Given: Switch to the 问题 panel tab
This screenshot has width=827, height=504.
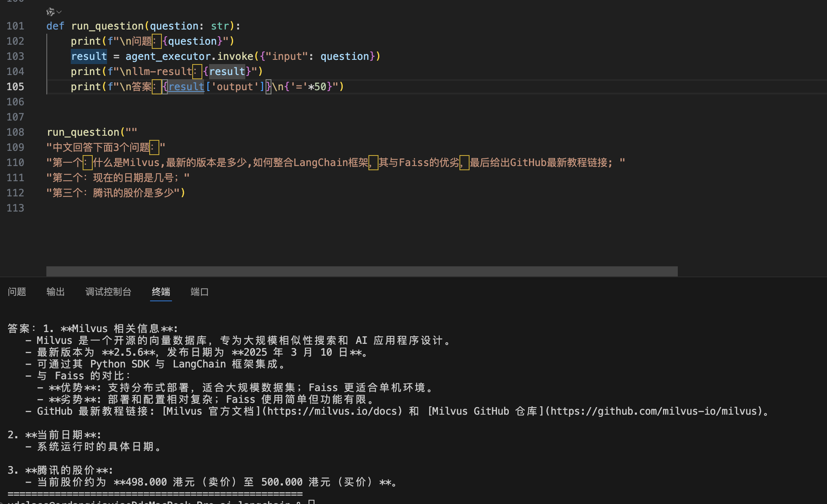Looking at the screenshot, I should 17,292.
